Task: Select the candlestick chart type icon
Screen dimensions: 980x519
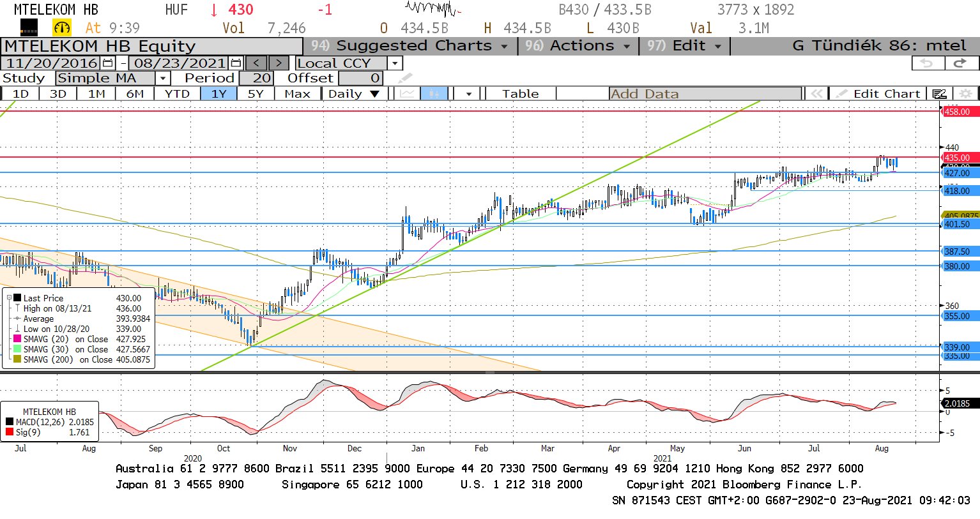Action: [x=434, y=94]
